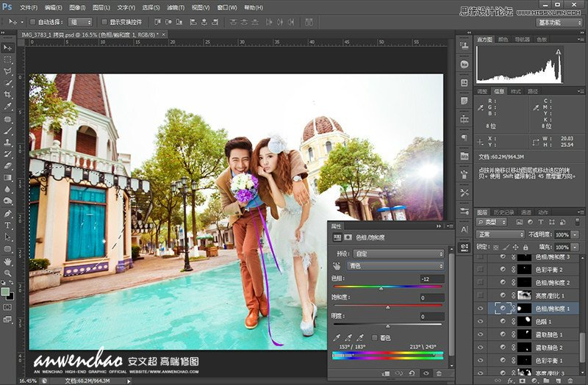The image size is (588, 385).
Task: Open the 青色 color range dropdown
Action: (395, 266)
